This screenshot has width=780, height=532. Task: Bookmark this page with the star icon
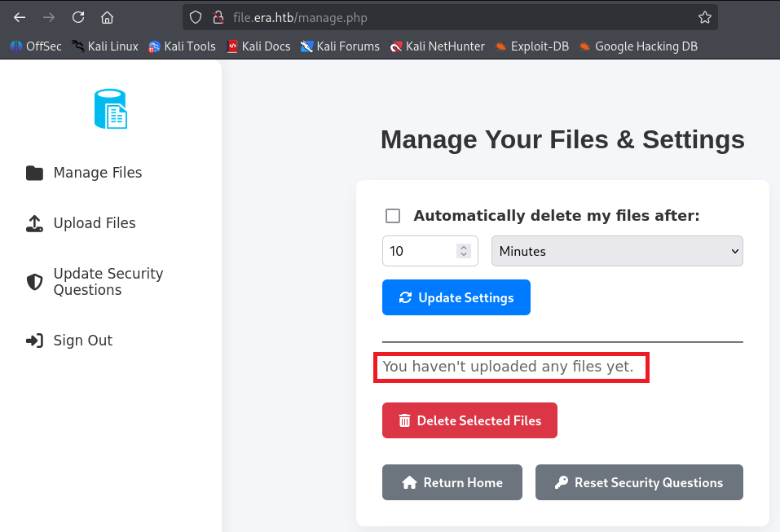click(704, 17)
